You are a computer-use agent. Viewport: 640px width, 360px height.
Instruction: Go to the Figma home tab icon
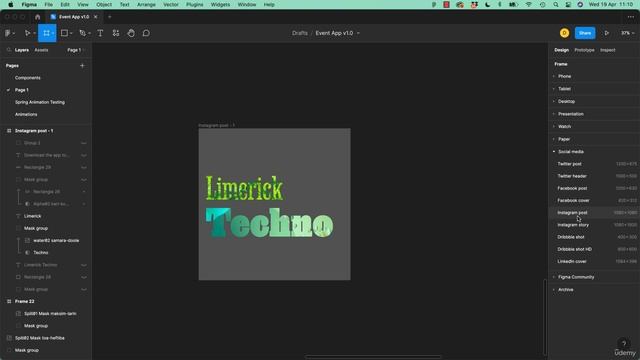38,17
